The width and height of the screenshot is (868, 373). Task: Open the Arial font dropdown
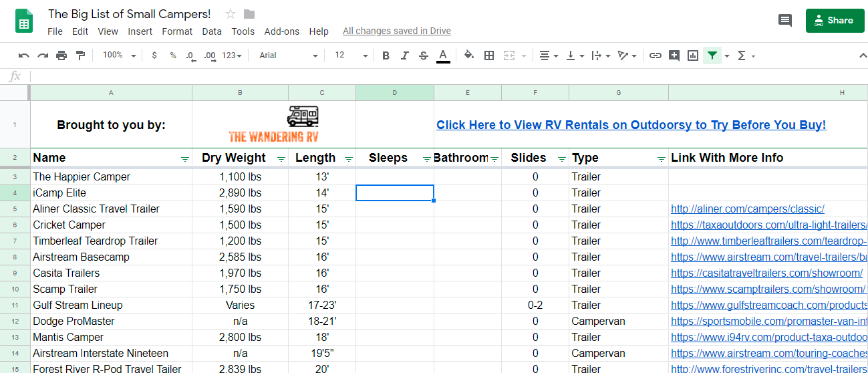pos(289,55)
